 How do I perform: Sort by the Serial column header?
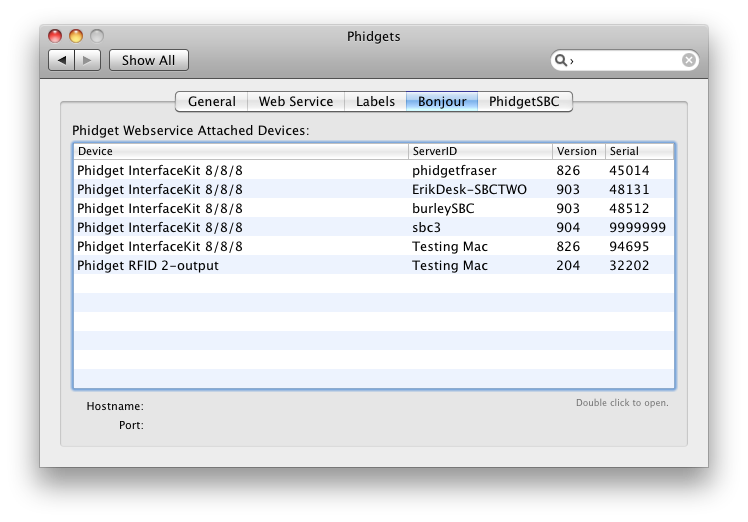click(x=640, y=151)
